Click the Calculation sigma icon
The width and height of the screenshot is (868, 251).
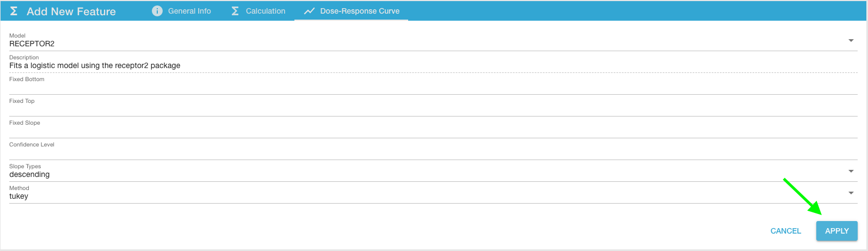click(x=235, y=11)
